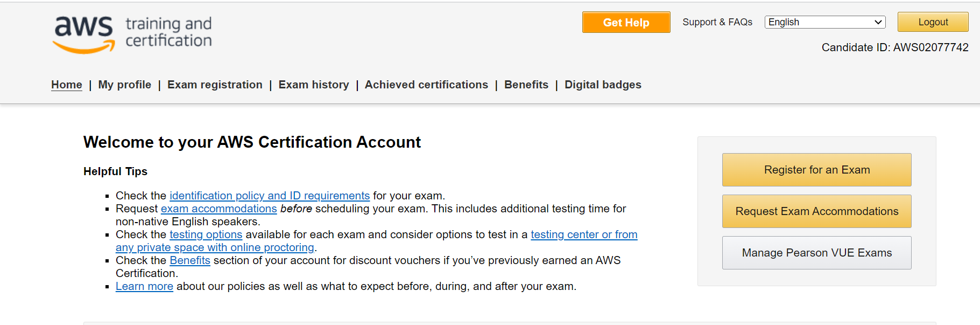Open My profile in navigation
Image resolution: width=980 pixels, height=325 pixels.
tap(125, 85)
